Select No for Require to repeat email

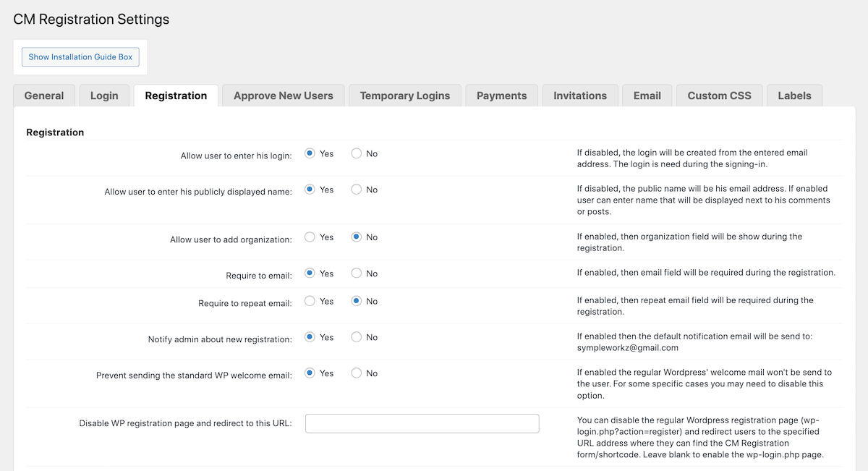[x=356, y=301]
